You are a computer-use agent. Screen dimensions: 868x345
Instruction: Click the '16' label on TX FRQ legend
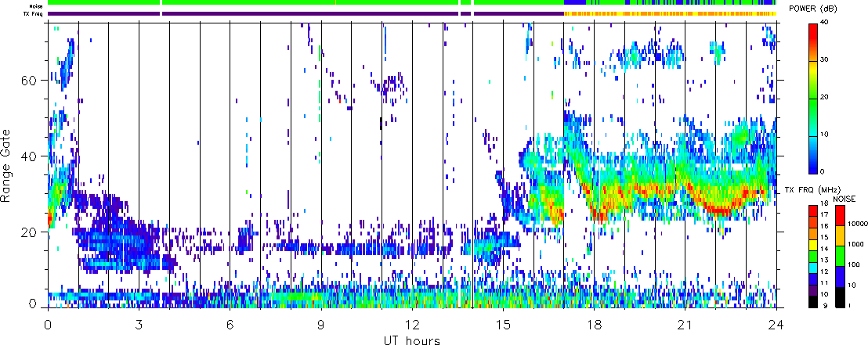click(825, 226)
